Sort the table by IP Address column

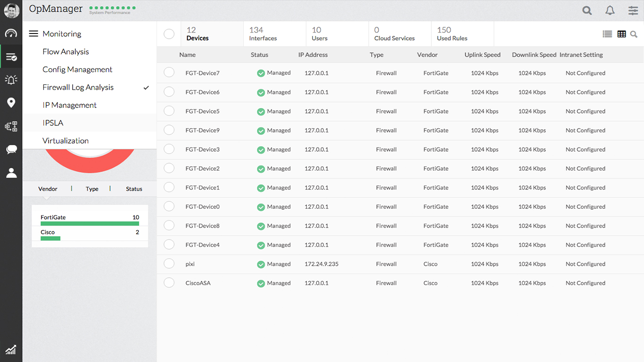[x=313, y=55]
